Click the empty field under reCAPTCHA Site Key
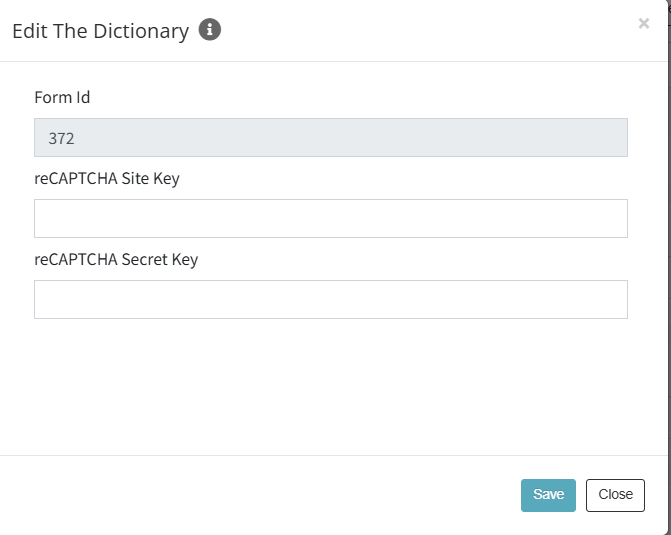 [x=331, y=218]
